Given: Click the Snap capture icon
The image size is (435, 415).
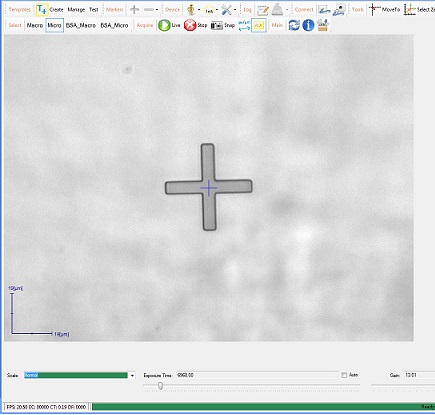Looking at the screenshot, I should pos(217,25).
